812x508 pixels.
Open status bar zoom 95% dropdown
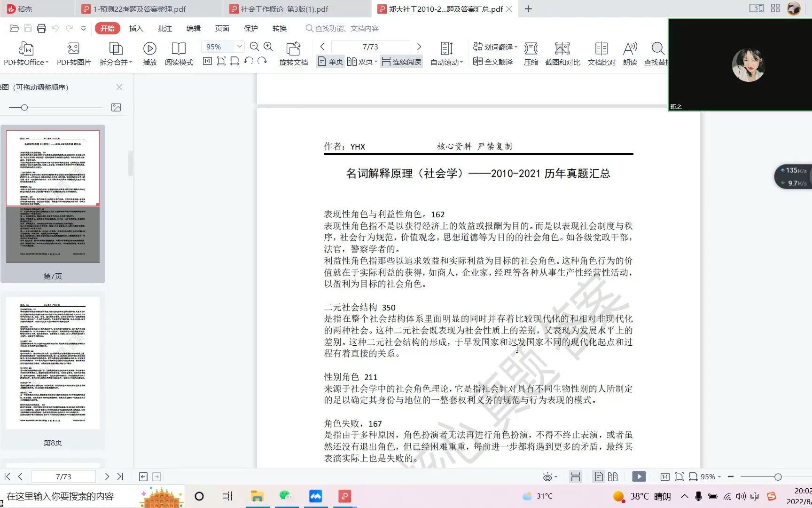point(719,477)
